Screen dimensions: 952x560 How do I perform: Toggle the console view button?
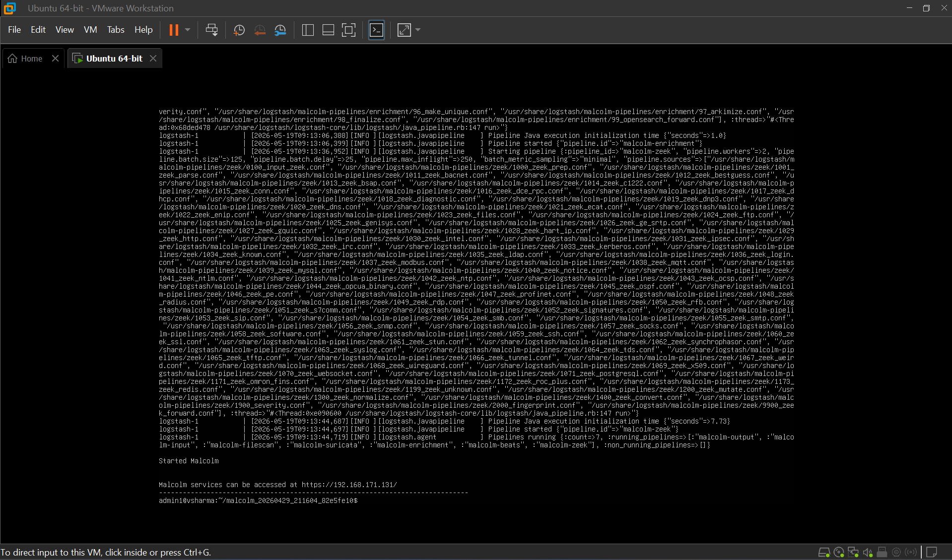click(377, 30)
